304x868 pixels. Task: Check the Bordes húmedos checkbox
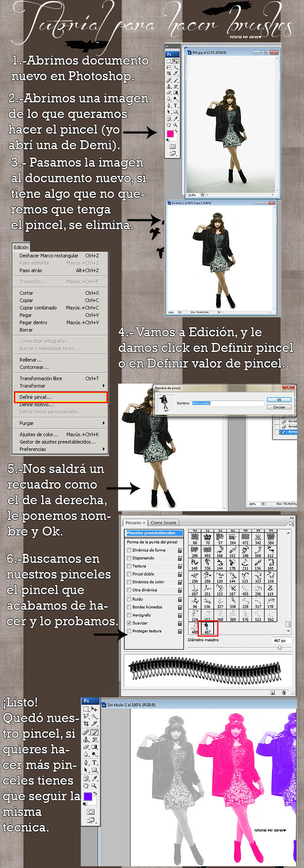pyautogui.click(x=129, y=607)
